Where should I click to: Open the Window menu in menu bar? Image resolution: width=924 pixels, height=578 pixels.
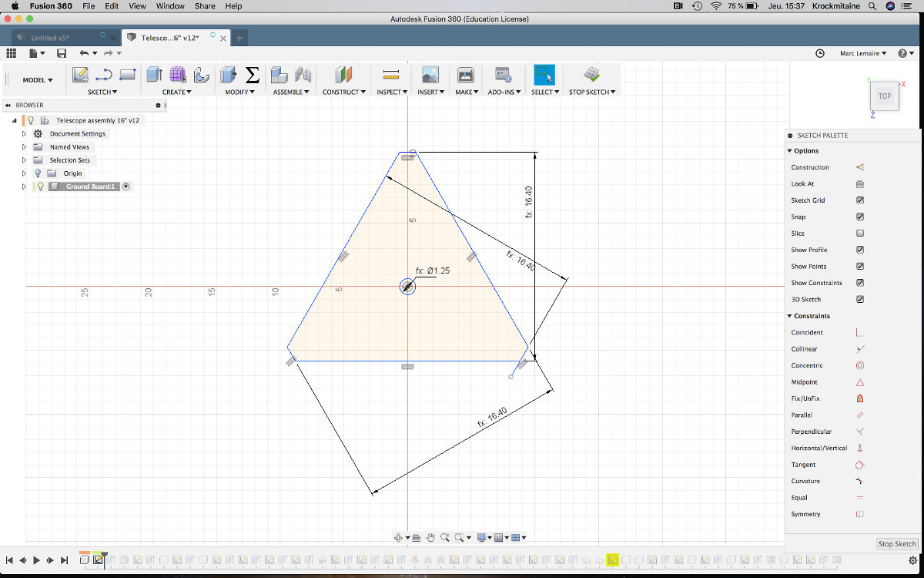point(170,6)
